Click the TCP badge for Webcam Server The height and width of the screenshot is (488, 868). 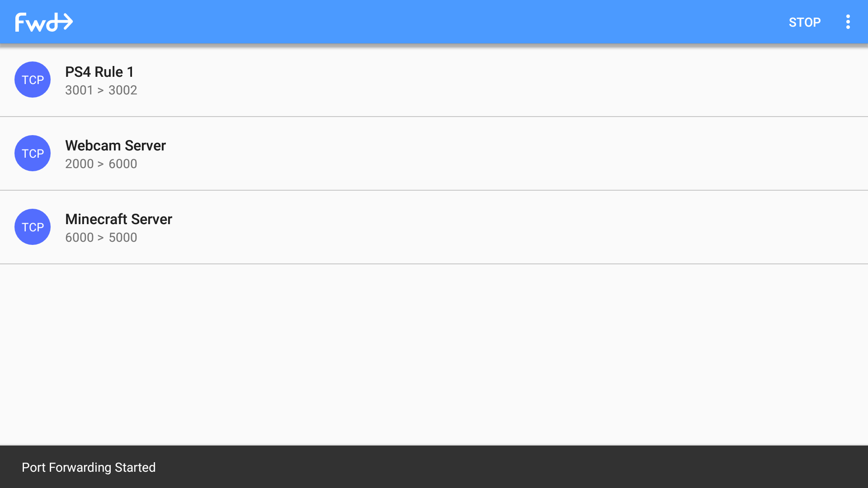click(x=33, y=153)
